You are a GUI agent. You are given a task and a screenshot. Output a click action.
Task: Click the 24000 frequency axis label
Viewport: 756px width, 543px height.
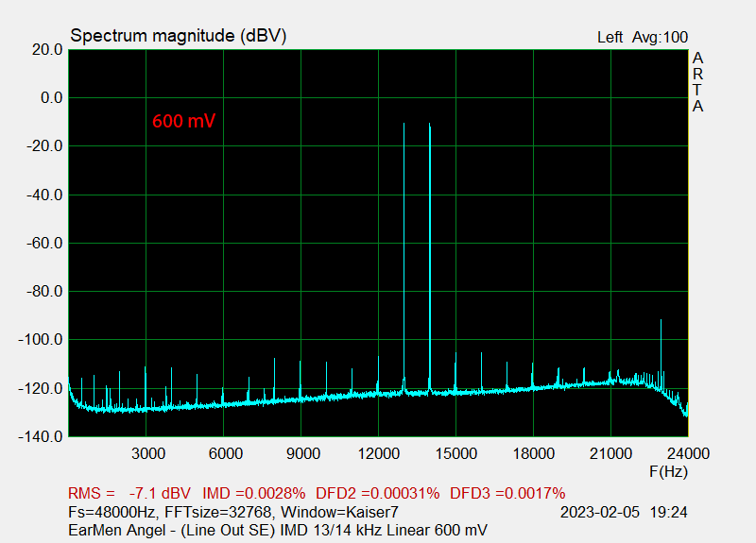[x=688, y=453]
